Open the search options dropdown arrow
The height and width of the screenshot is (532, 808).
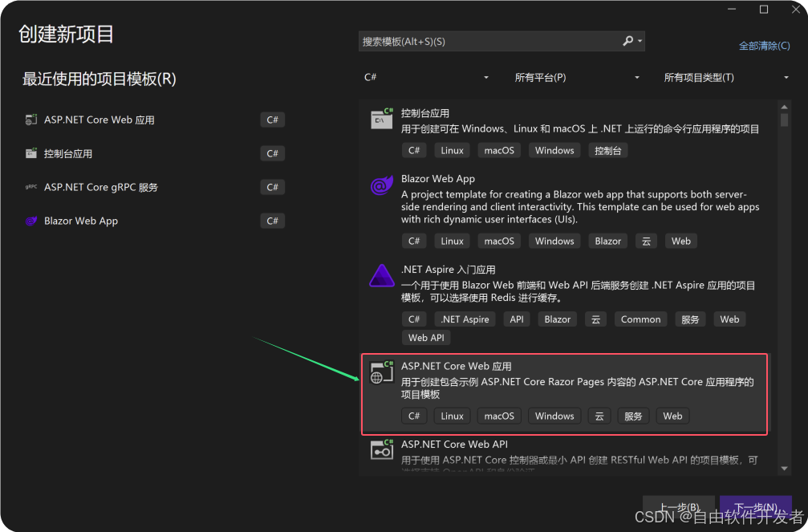(x=640, y=41)
